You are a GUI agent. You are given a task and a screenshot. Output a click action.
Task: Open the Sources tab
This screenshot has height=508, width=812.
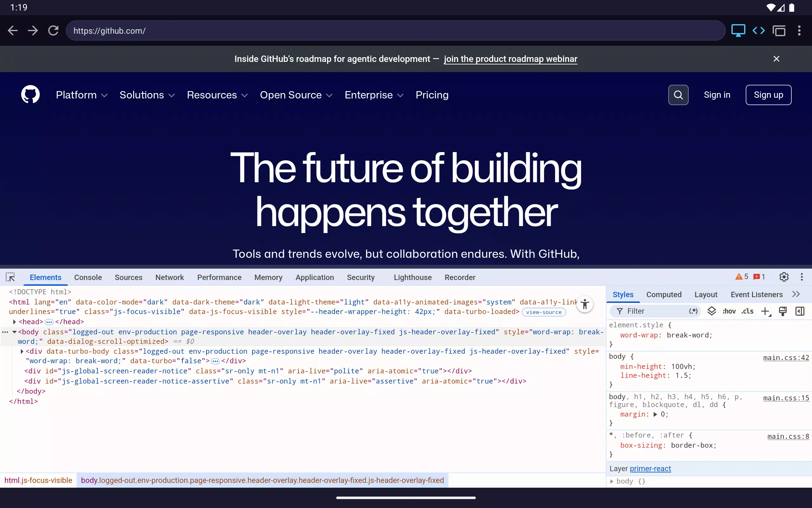click(x=128, y=277)
